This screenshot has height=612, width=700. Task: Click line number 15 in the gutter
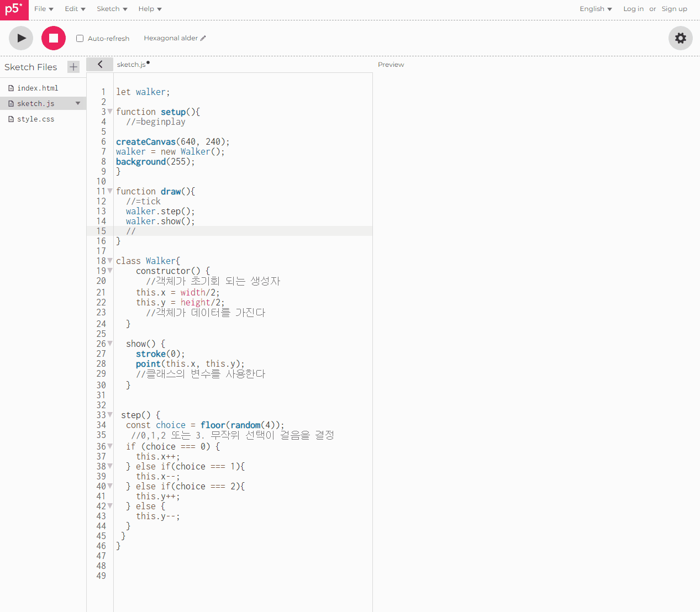tap(101, 231)
